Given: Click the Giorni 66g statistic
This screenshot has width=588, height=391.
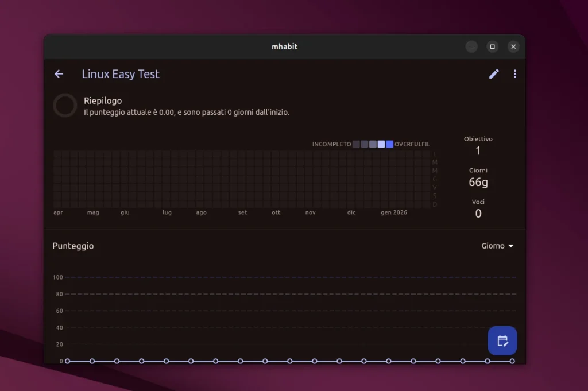Looking at the screenshot, I should [x=478, y=182].
